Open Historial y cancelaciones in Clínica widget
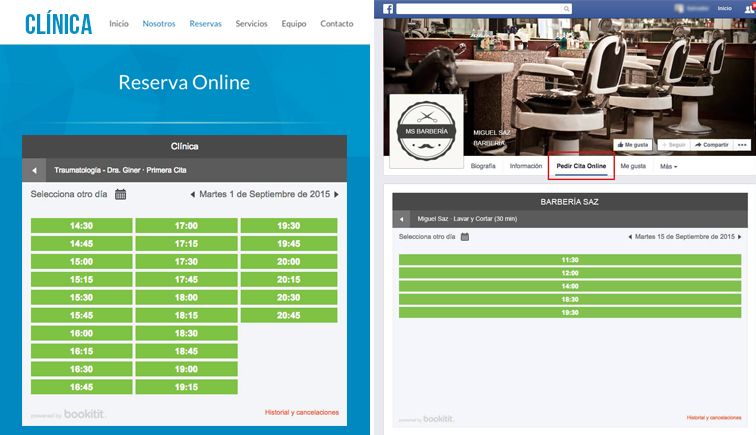Viewport: 756px width, 435px height. (302, 412)
